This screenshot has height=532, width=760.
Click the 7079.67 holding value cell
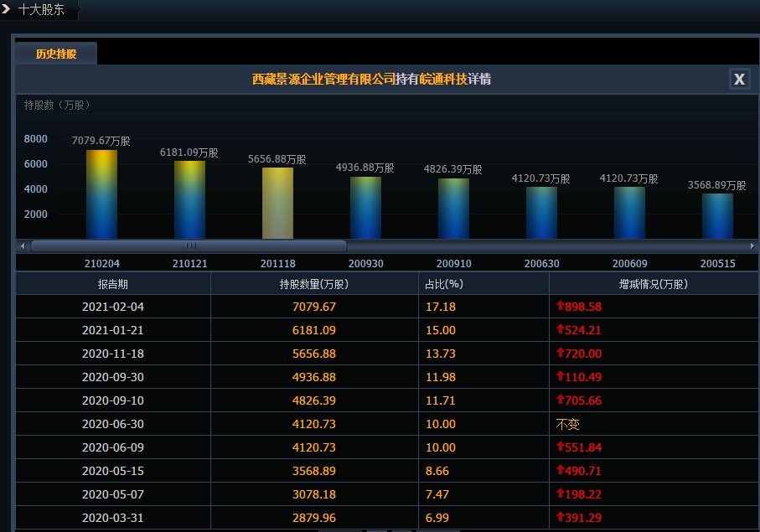[314, 307]
